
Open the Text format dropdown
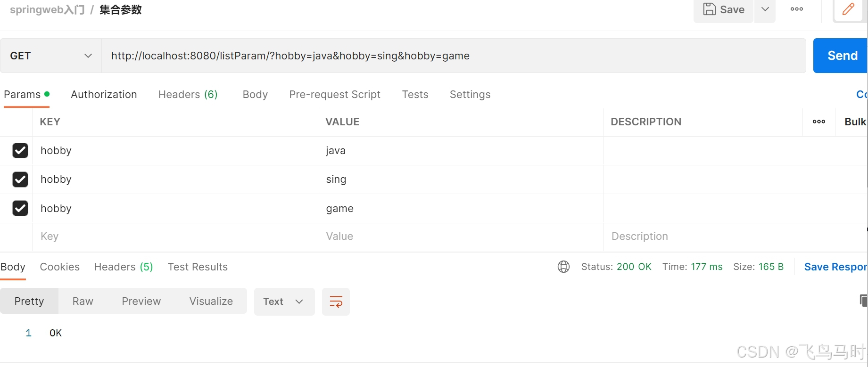pos(284,302)
